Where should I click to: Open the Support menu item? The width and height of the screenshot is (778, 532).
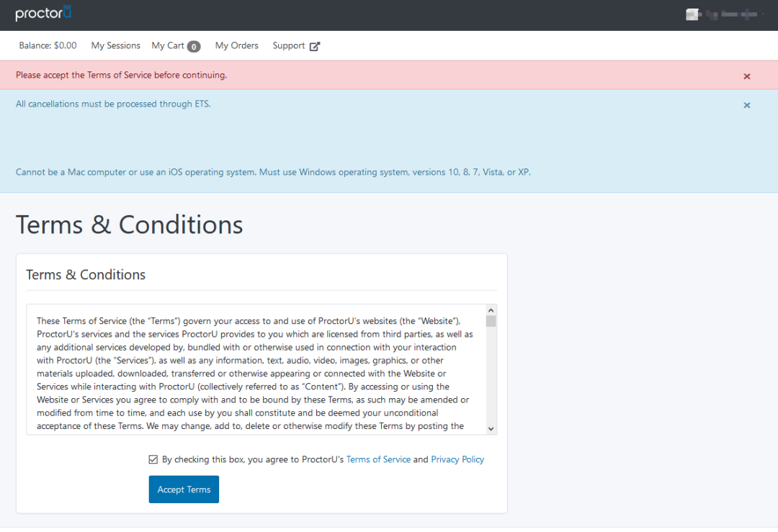pos(289,45)
